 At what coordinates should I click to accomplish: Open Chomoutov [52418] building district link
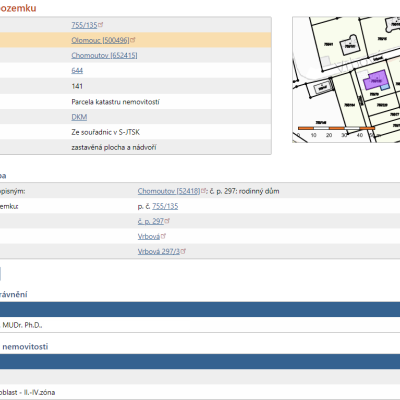pyautogui.click(x=169, y=191)
